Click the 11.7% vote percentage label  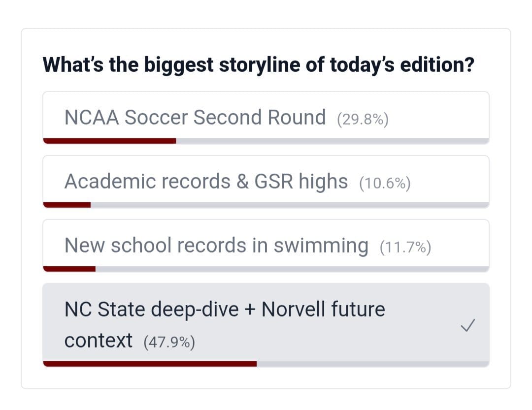click(405, 247)
